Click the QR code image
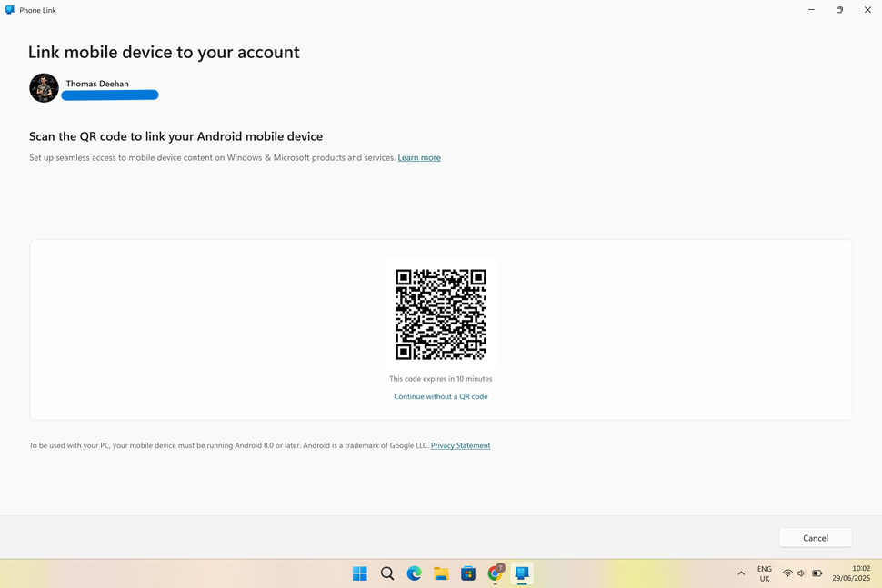The image size is (882, 588). [440, 314]
